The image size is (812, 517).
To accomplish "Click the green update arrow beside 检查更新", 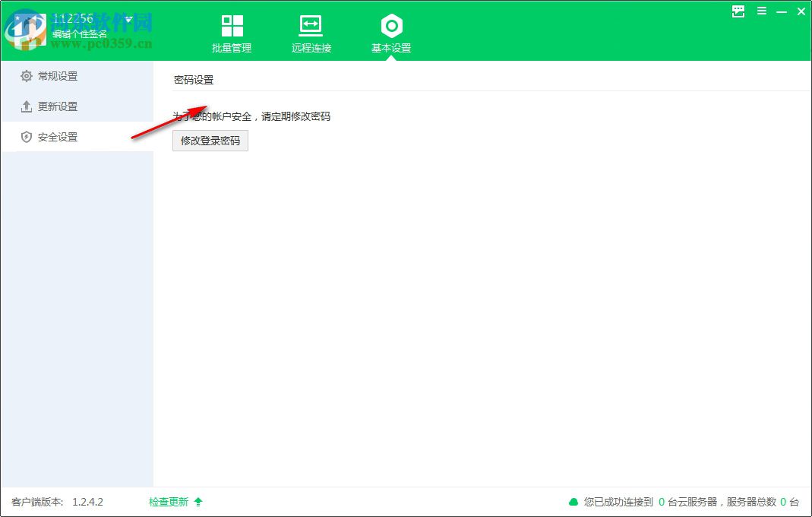I will 197,502.
